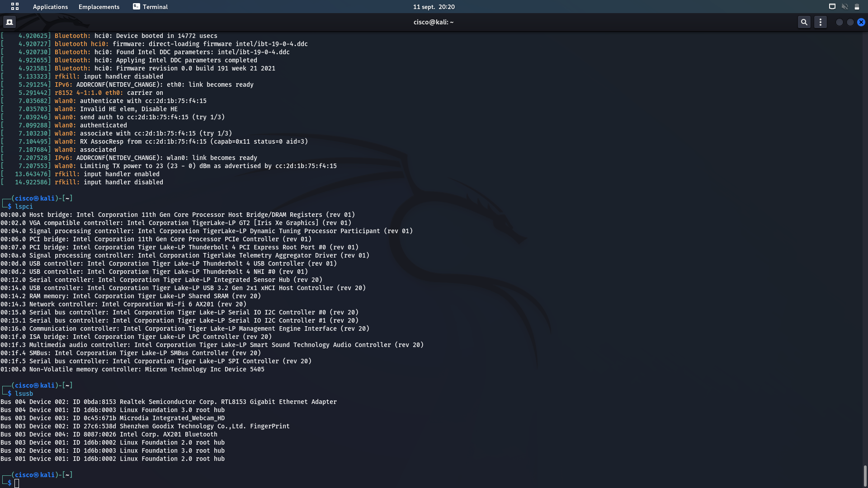Click the Goodix FingerPrint device line
The image size is (868, 488).
click(145, 426)
